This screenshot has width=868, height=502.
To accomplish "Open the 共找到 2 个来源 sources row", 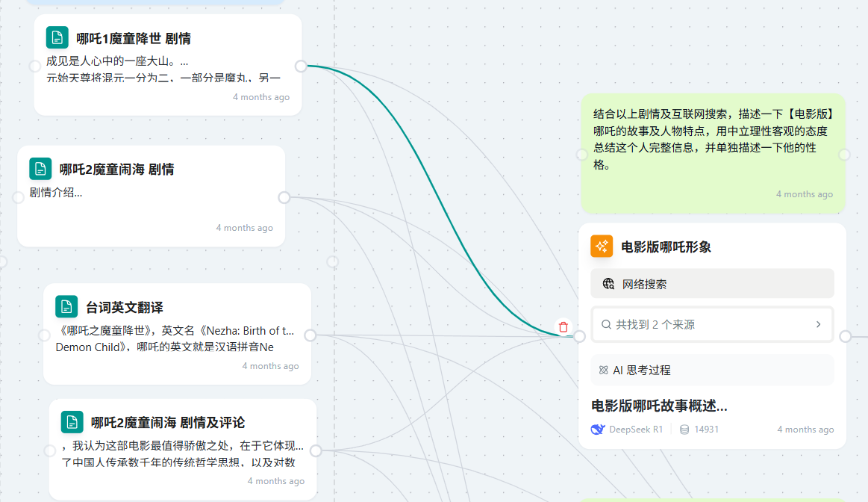I will coord(713,324).
